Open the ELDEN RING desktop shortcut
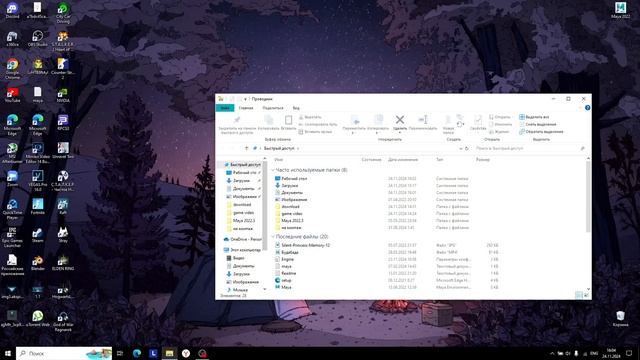 [63, 262]
